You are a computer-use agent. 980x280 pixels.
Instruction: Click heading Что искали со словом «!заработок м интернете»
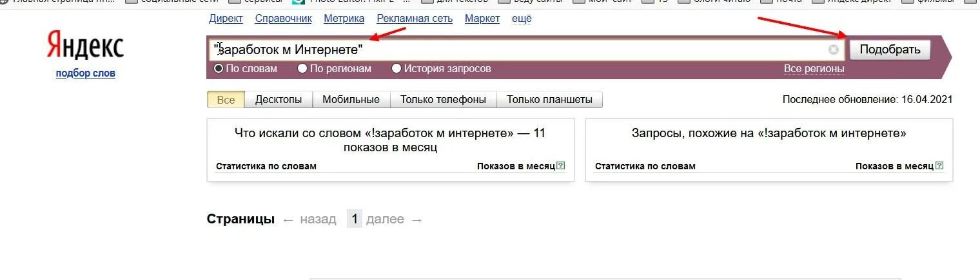(x=391, y=140)
